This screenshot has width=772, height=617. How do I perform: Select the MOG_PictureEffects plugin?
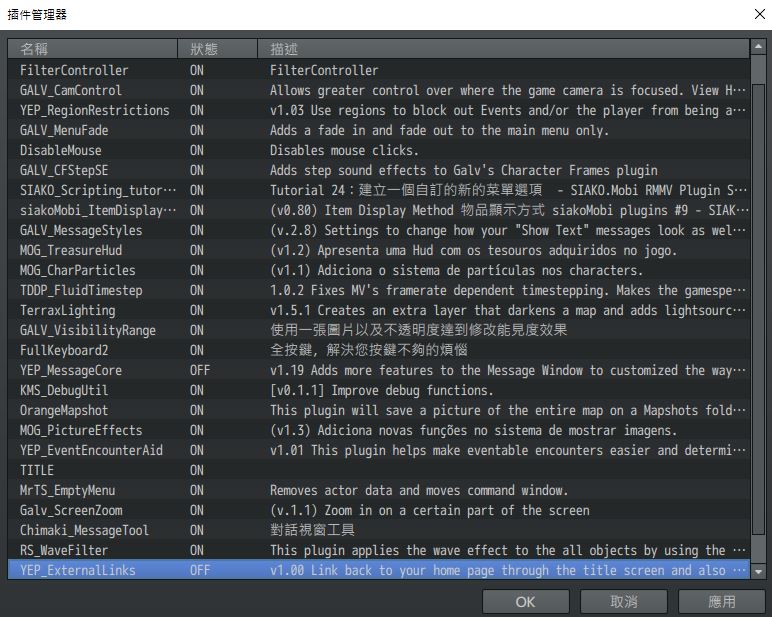[379, 430]
